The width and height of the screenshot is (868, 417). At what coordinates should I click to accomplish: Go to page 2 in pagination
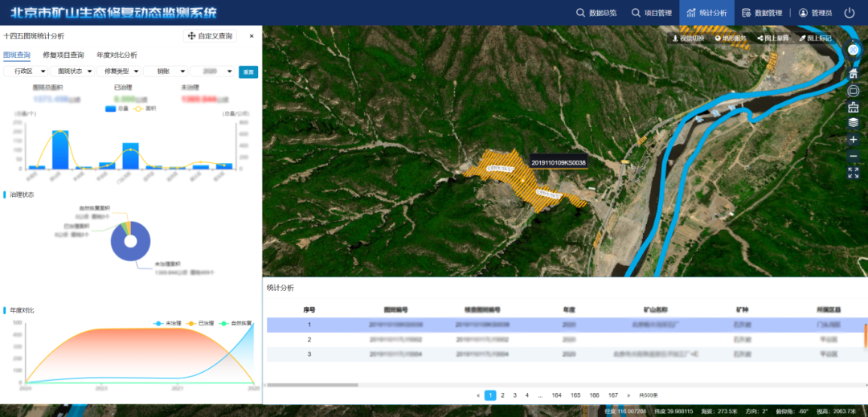click(x=502, y=395)
